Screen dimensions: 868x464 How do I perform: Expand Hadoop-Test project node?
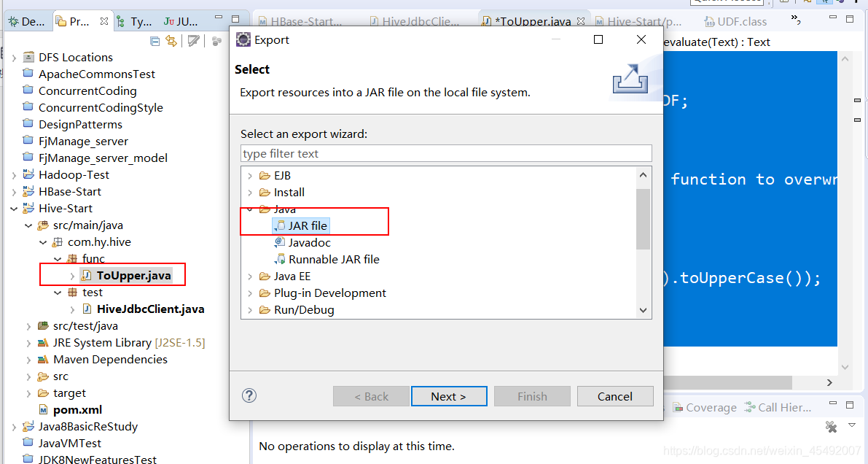[x=14, y=175]
